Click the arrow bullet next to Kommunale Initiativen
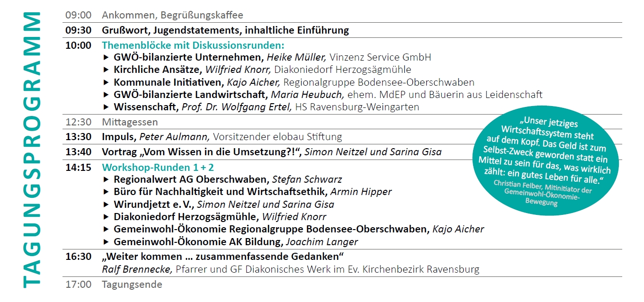644x302 pixels. click(x=106, y=82)
